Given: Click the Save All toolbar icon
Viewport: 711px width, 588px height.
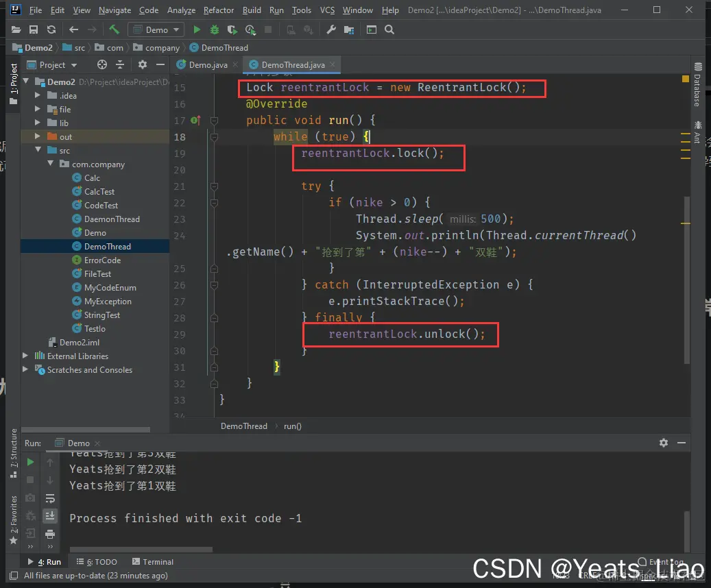Looking at the screenshot, I should click(x=34, y=30).
